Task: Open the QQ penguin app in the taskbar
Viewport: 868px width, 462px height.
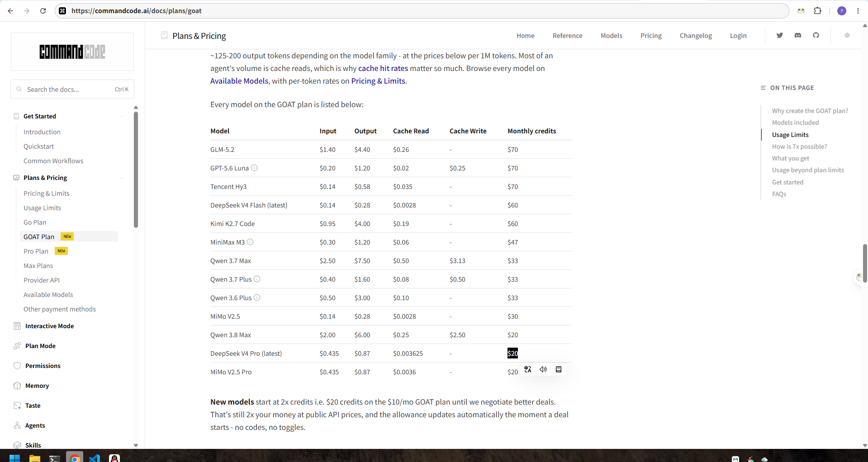Action: [x=114, y=458]
